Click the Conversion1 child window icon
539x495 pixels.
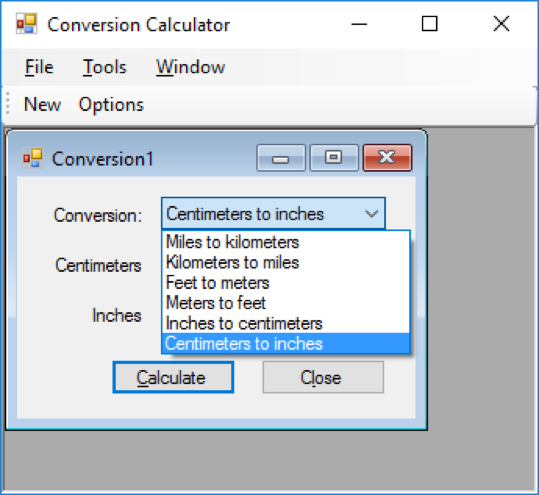coord(33,158)
